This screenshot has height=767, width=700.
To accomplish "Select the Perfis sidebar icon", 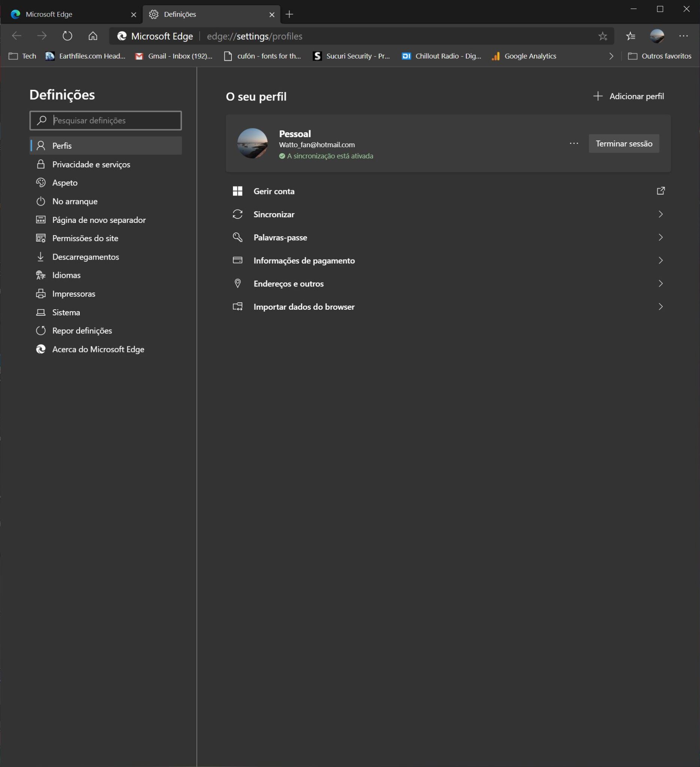I will coord(41,145).
